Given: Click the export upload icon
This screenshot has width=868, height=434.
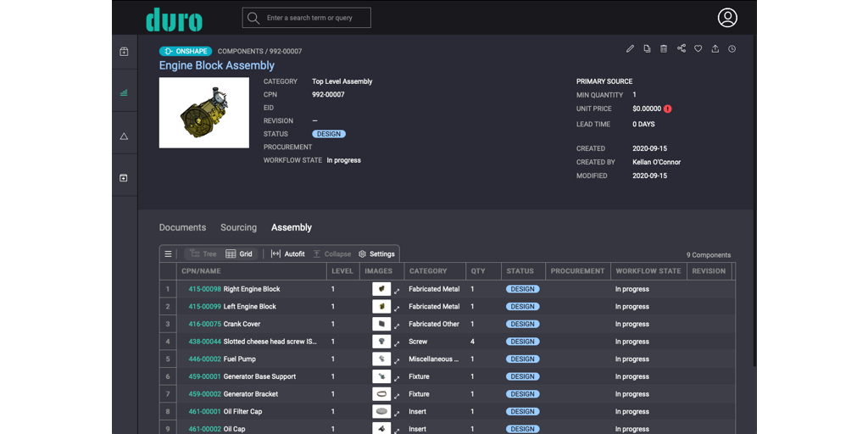Looking at the screenshot, I should pos(715,49).
